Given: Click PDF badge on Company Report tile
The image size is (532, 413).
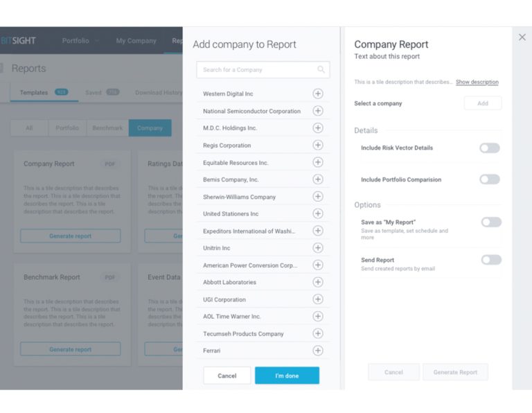Looking at the screenshot, I should click(x=110, y=164).
